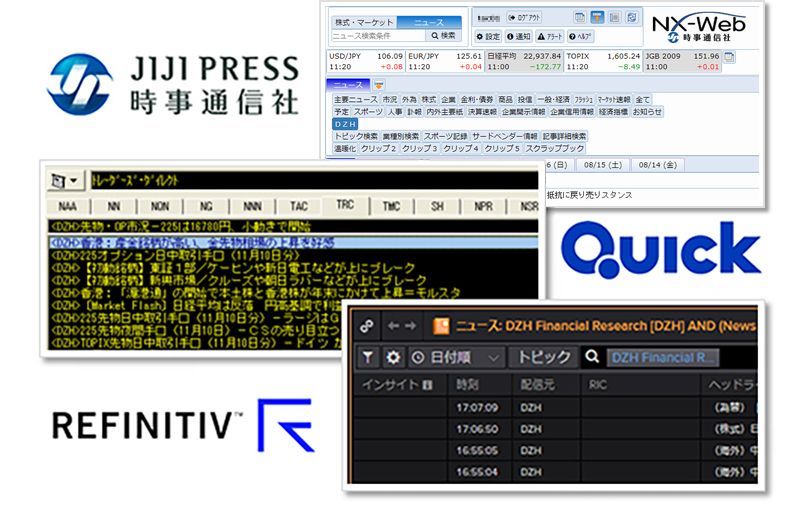Select the highlighted 香港 headline row
794x511 pixels.
tap(293, 243)
